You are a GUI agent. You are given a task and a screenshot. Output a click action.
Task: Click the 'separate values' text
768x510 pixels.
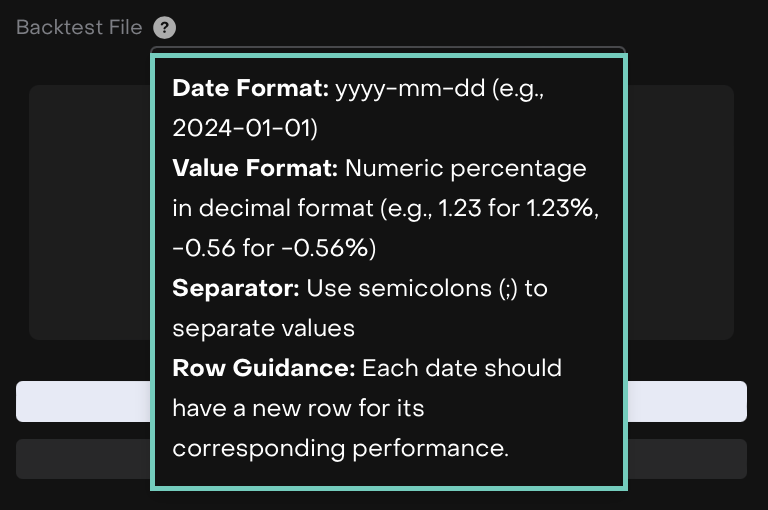pos(264,328)
